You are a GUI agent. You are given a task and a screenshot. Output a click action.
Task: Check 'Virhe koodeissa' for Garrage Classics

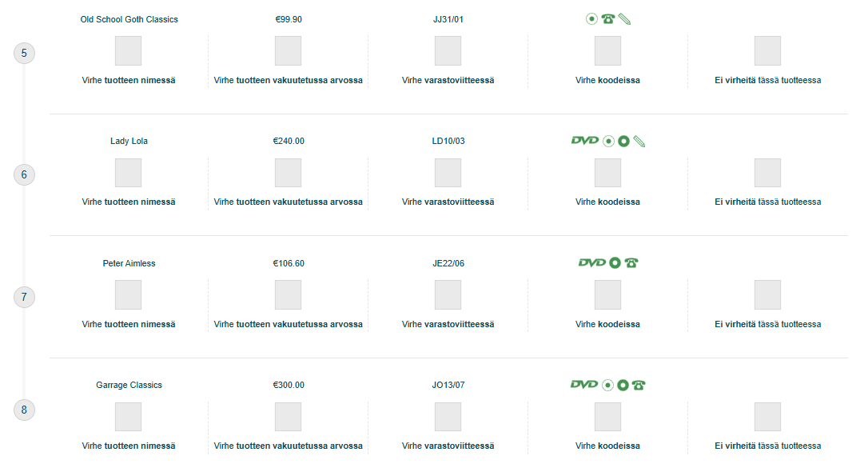tap(607, 417)
